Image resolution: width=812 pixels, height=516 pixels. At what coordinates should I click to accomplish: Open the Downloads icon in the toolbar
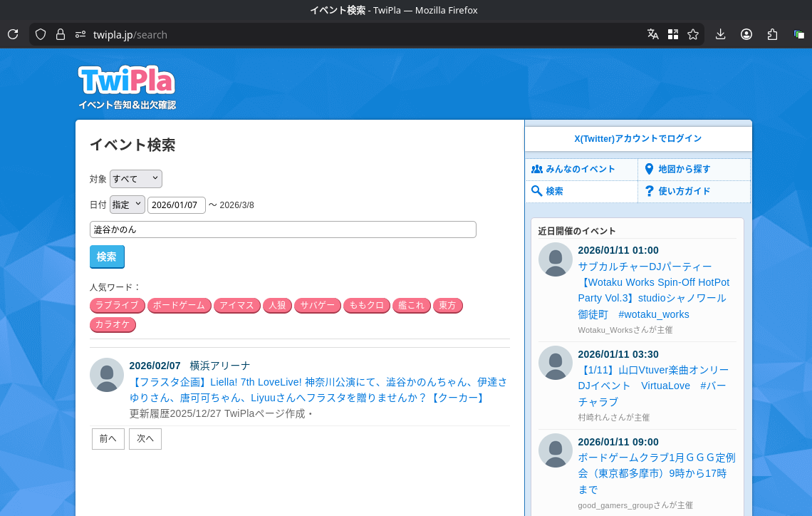point(720,33)
